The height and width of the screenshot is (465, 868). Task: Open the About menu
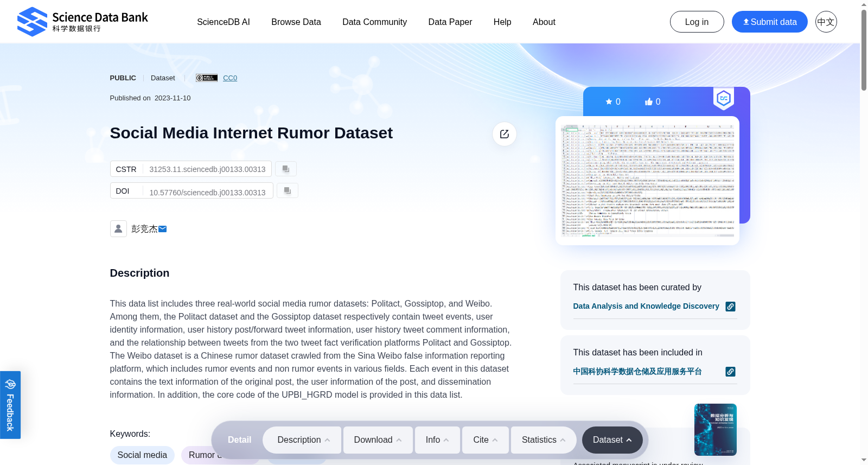click(x=544, y=22)
